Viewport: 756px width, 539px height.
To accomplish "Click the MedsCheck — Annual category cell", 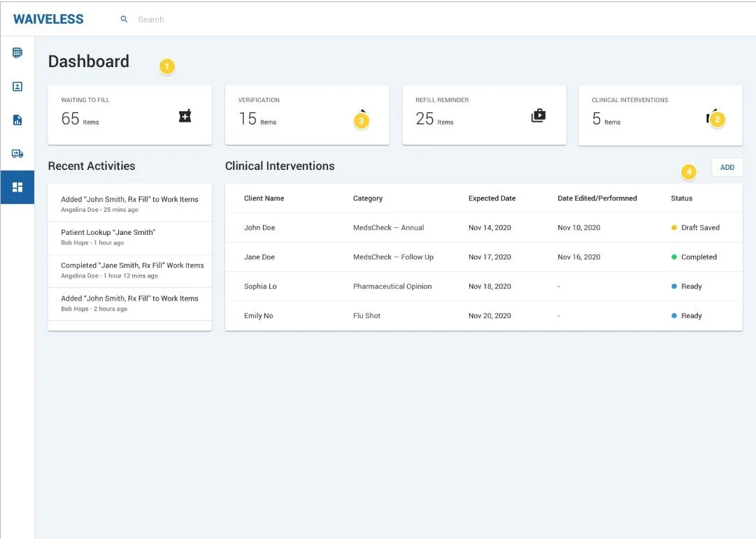I will (389, 228).
